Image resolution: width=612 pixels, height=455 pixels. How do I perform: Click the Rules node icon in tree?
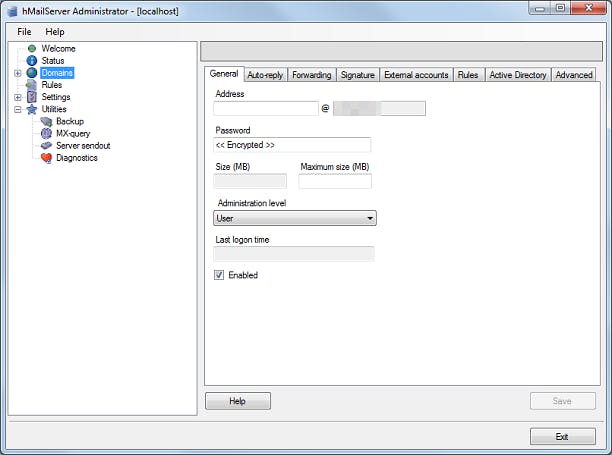(x=31, y=85)
